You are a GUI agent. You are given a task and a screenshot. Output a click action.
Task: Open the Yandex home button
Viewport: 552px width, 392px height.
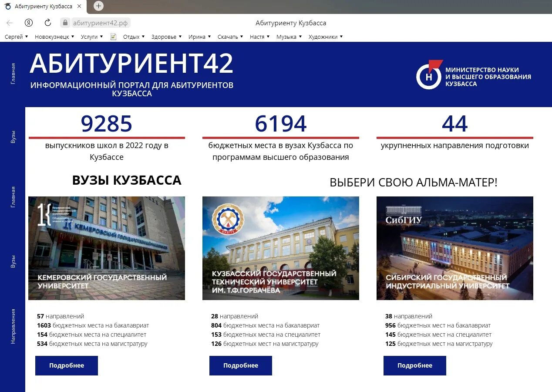(29, 23)
